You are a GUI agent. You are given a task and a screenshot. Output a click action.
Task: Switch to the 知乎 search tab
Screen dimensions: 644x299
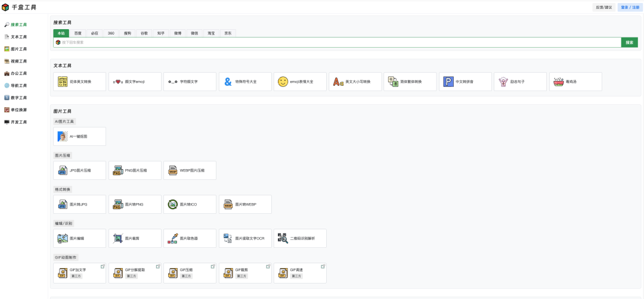tap(161, 33)
